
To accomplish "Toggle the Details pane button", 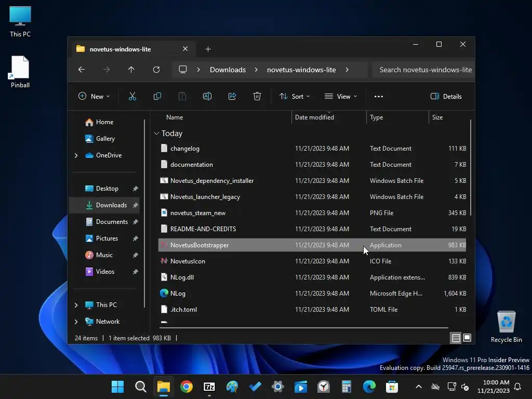I will (x=446, y=96).
